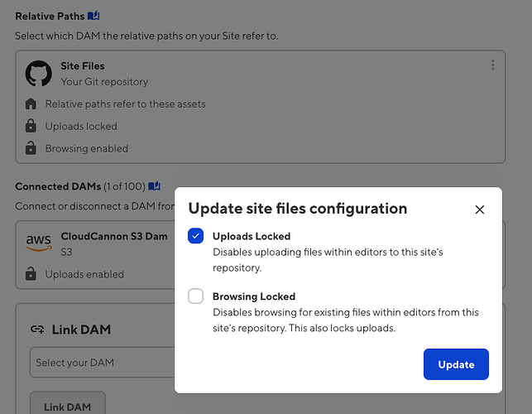Click lock icon next to Uploads enabled
This screenshot has width=532, height=414.
(31, 274)
